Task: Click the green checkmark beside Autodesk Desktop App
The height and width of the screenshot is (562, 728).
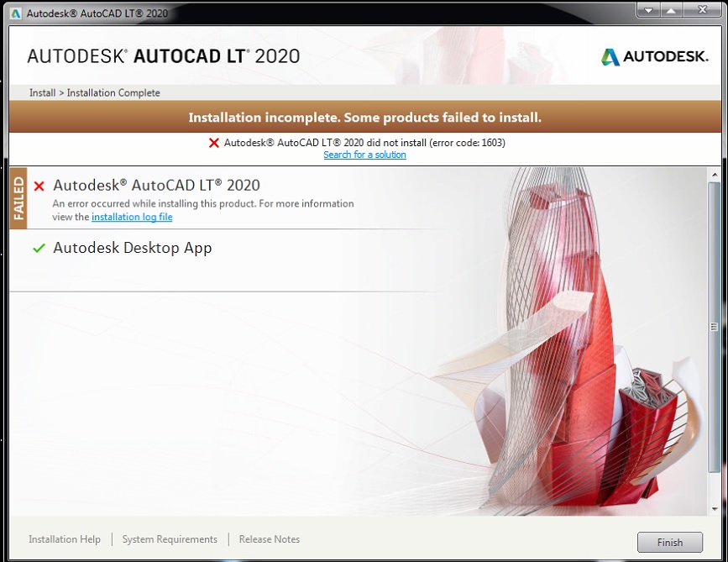Action: tap(39, 248)
